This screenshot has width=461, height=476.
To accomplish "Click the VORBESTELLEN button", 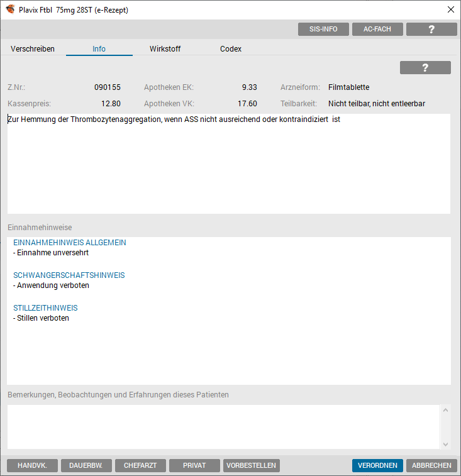I will coord(252,465).
